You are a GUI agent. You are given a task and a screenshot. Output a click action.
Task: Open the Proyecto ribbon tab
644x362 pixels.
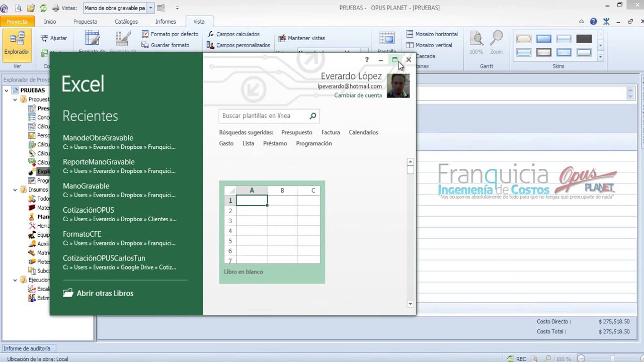tap(17, 22)
